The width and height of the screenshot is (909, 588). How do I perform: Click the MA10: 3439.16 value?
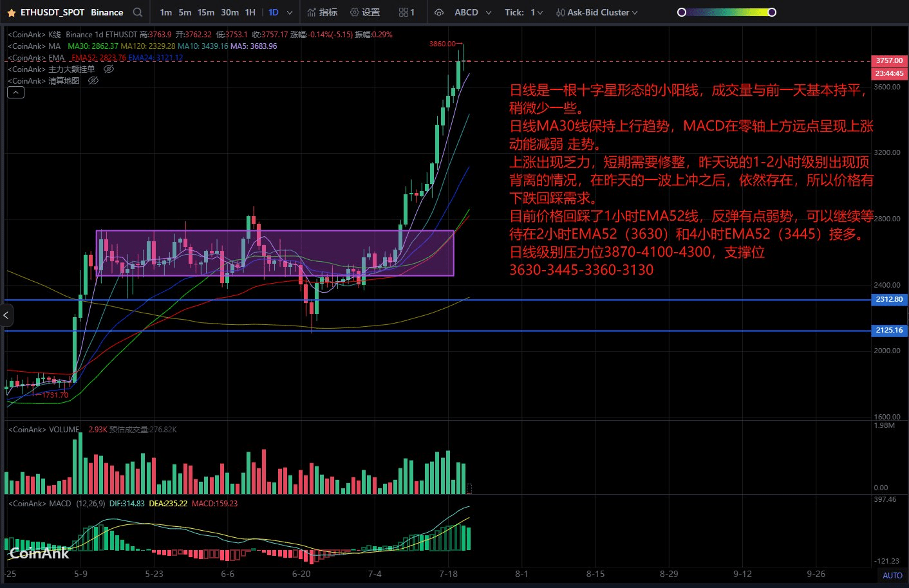click(203, 46)
